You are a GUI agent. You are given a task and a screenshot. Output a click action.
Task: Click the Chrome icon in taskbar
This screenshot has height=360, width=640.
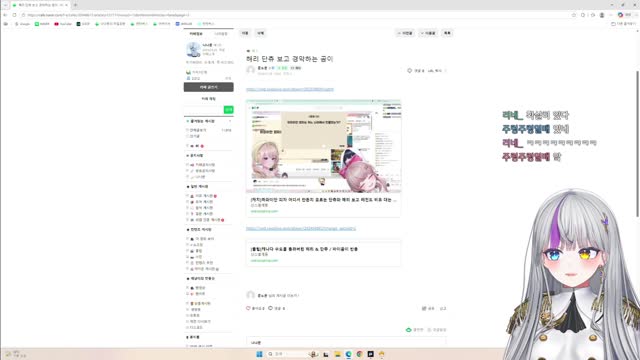360,354
